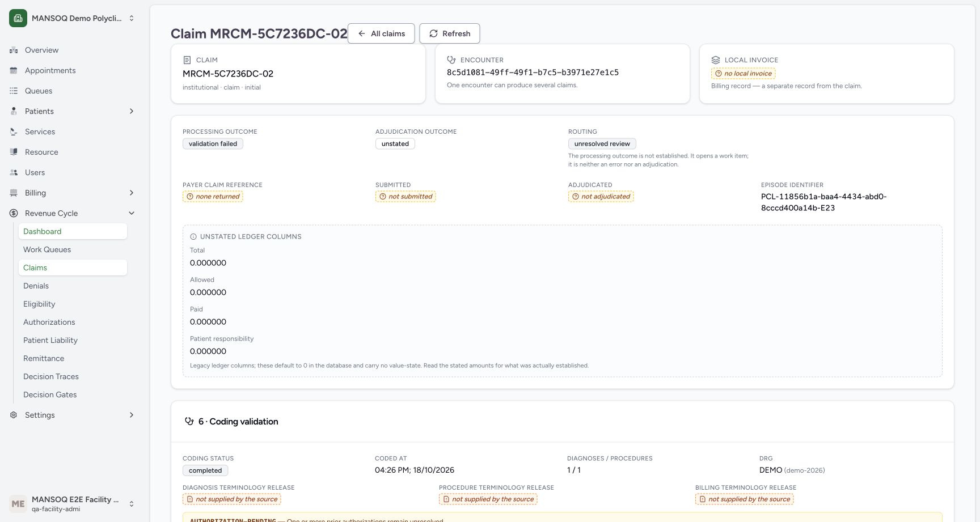Select the encounter ID 8c5d1081-49ff-49f1-b7c5-b3971e27e1c5
The image size is (980, 522).
tap(533, 73)
